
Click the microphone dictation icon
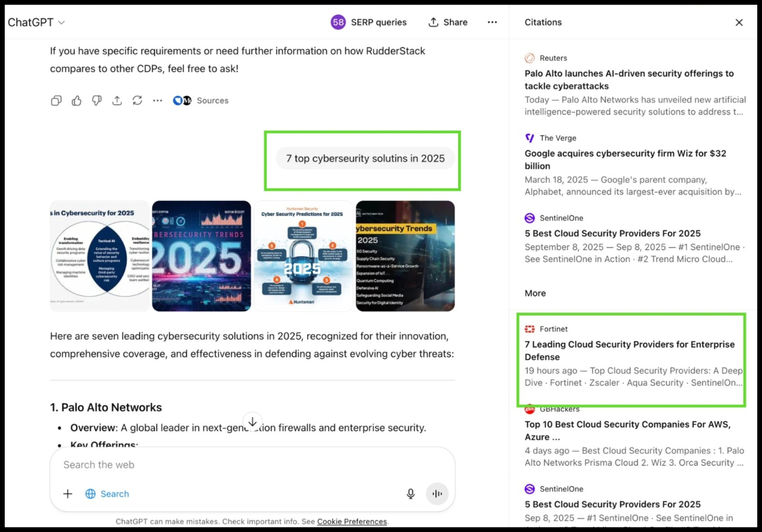410,494
